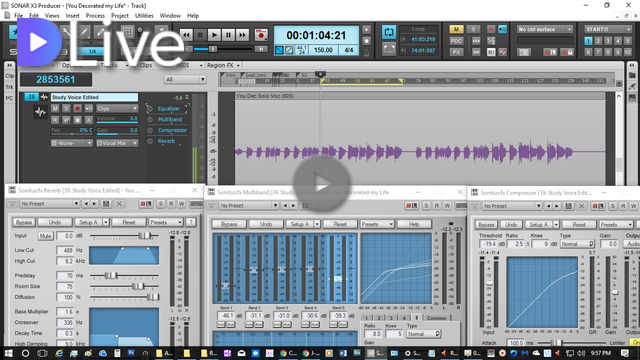This screenshot has width=640, height=360.
Task: Toggle the Reverb effect power button
Action: (x=150, y=141)
